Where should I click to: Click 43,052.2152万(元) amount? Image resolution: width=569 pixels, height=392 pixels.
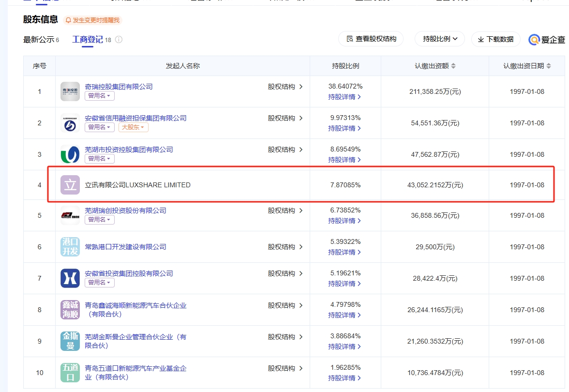pos(435,185)
